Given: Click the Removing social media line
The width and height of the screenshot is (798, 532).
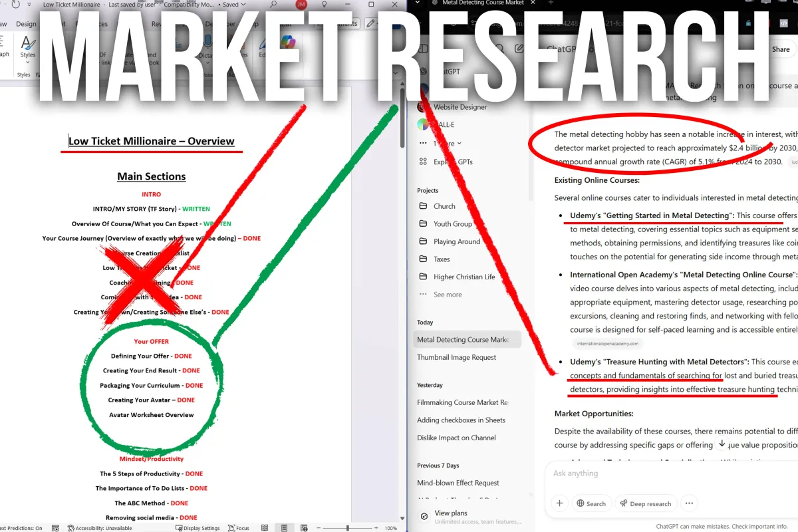Looking at the screenshot, I should [152, 517].
